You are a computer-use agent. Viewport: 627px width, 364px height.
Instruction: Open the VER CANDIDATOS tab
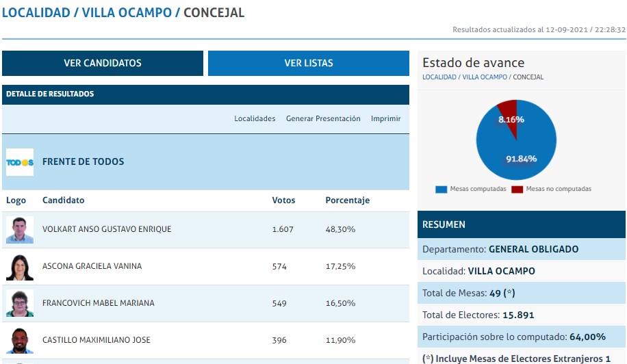pos(103,63)
